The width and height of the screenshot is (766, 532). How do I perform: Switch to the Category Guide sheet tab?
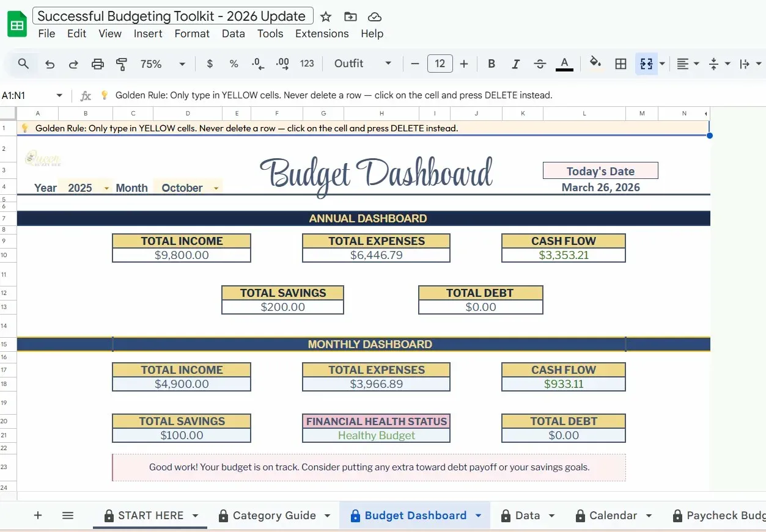[274, 516]
